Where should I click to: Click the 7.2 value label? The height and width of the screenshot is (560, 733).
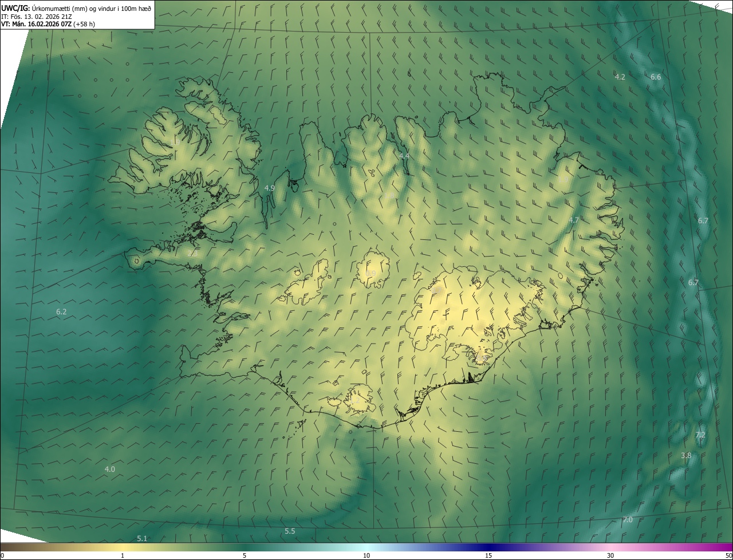[x=700, y=435]
